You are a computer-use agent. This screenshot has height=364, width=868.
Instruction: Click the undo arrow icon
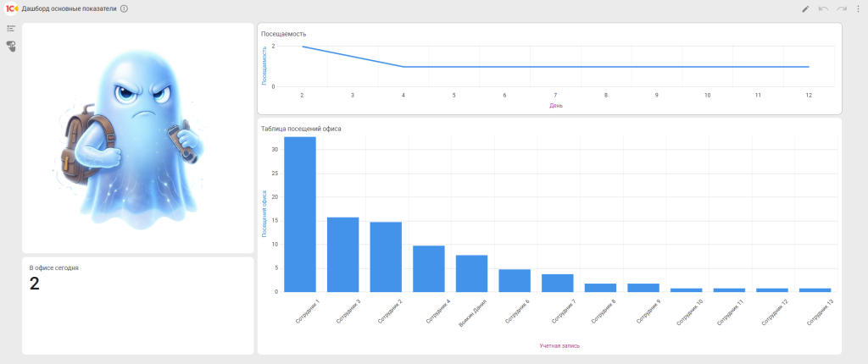[823, 8]
